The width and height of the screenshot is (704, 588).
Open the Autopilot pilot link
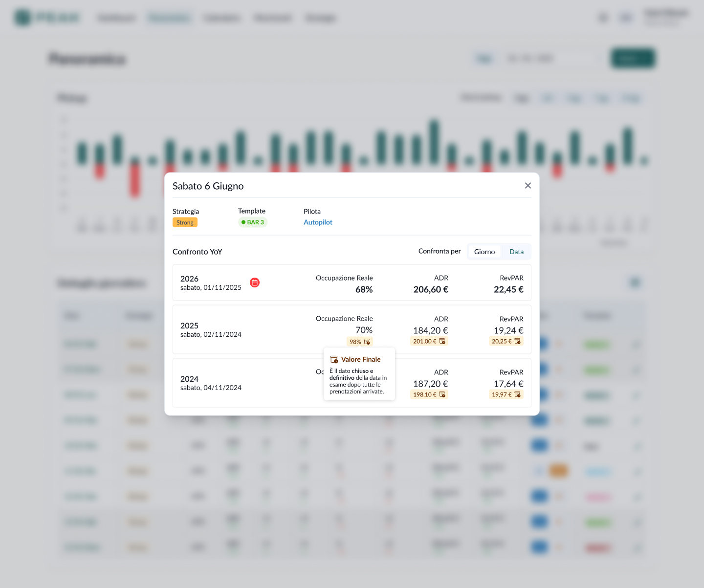(x=318, y=222)
